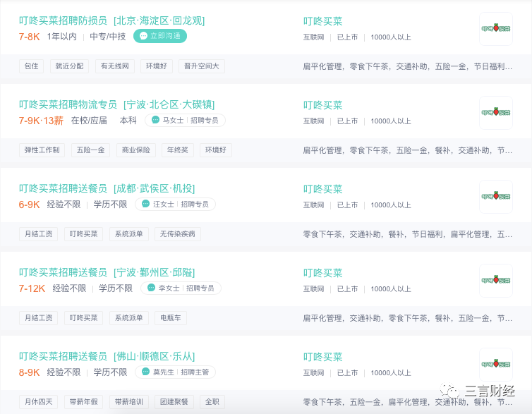
Task: Click 叮咚买菜 company name in first listing
Action: (x=322, y=21)
